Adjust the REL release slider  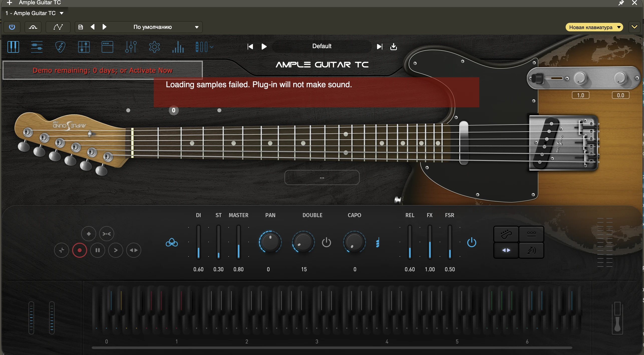click(410, 242)
